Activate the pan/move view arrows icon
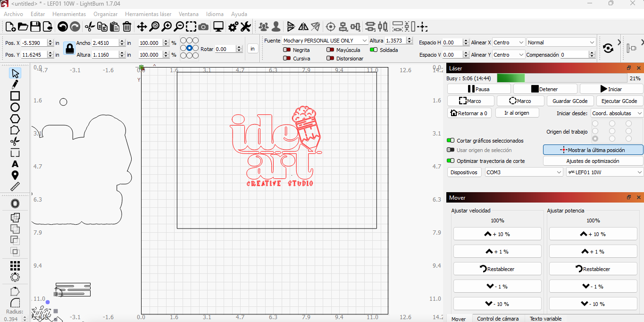The image size is (644, 322). click(142, 26)
